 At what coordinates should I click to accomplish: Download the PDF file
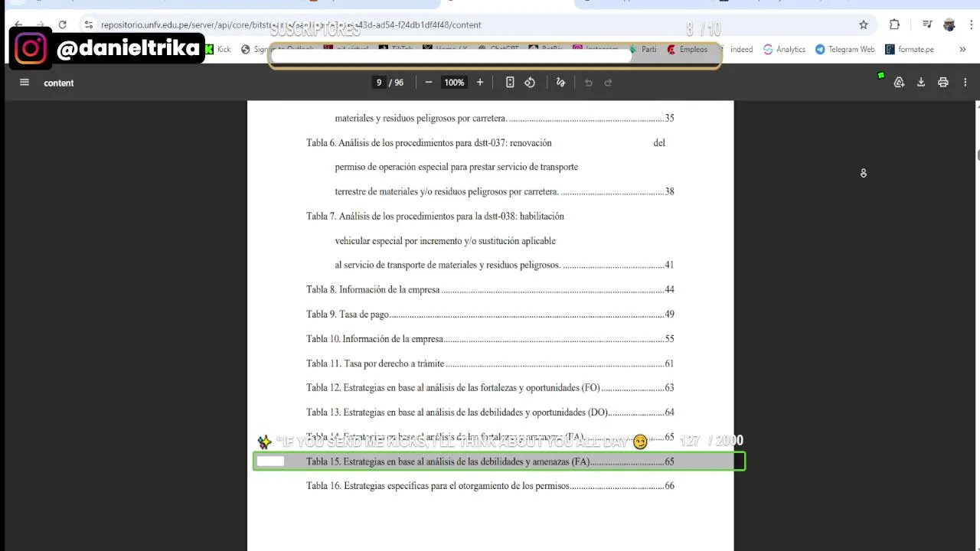[921, 83]
